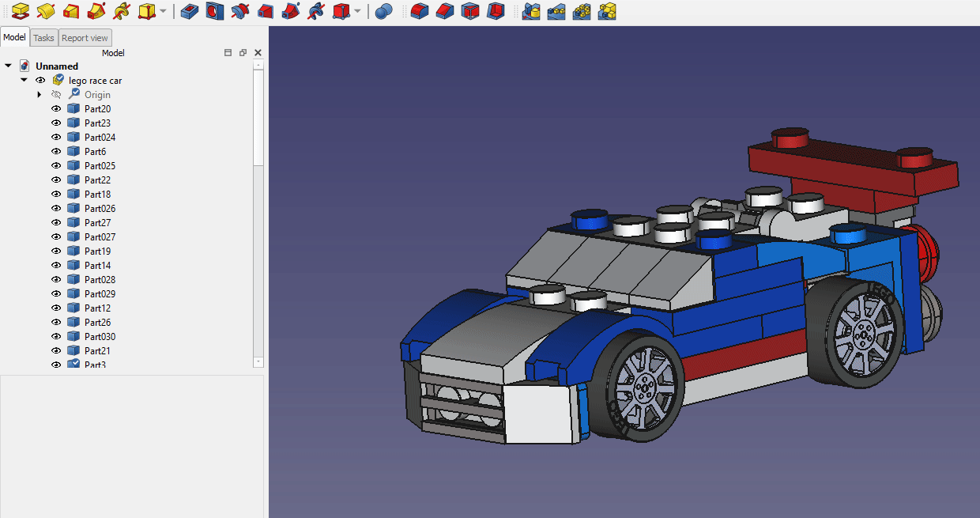Open the subtractive primitive dropdown arrow

(357, 11)
